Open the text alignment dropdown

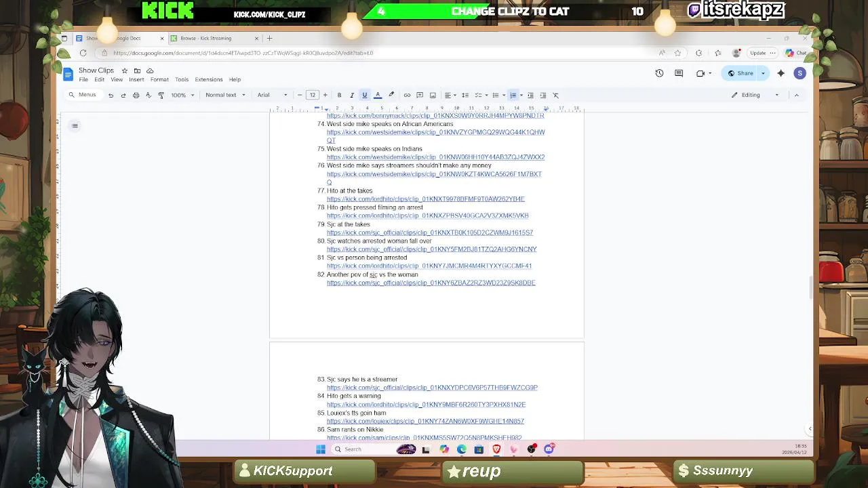pyautogui.click(x=449, y=95)
